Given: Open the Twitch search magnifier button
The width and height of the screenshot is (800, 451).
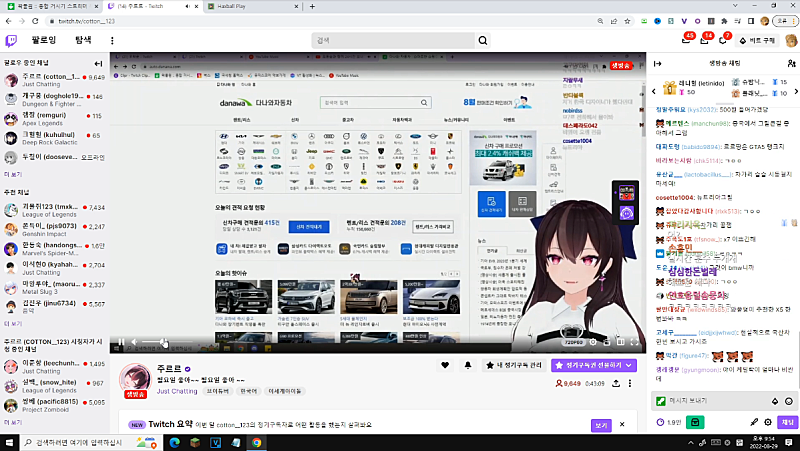Looking at the screenshot, I should pos(483,40).
